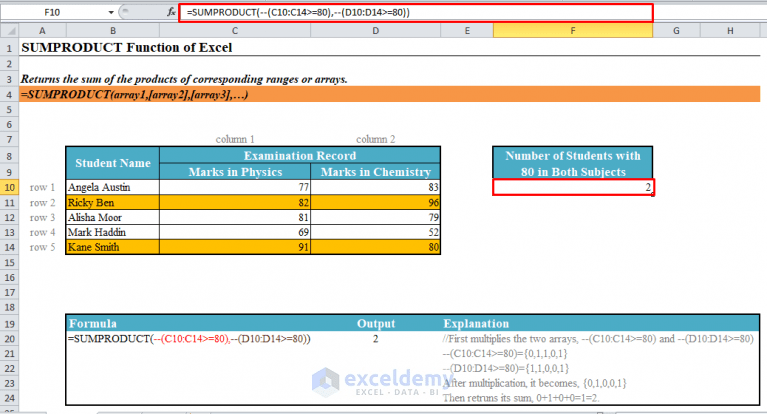767x414 pixels.
Task: Select row 4 header
Action: click(9, 94)
